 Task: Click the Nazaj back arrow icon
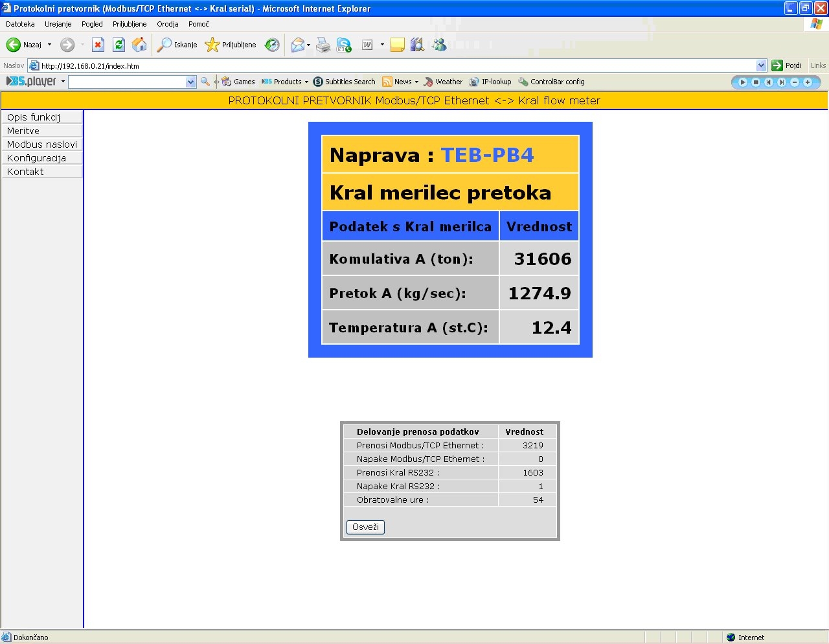[14, 45]
